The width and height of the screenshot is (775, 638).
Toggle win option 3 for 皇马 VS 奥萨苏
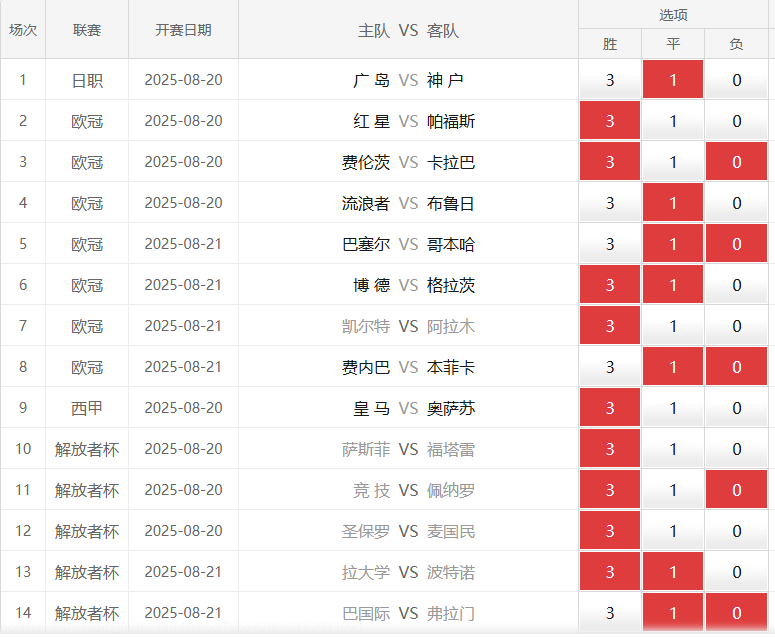[610, 408]
